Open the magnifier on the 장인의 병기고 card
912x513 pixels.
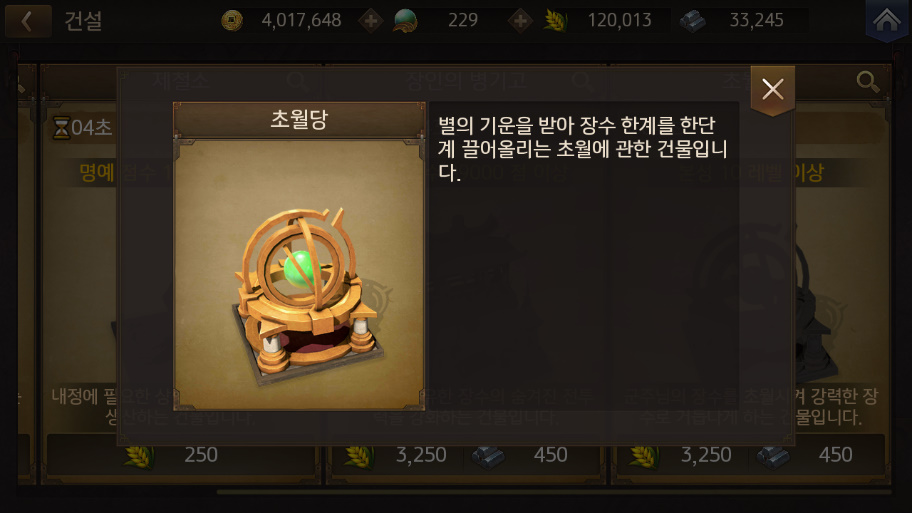point(582,81)
